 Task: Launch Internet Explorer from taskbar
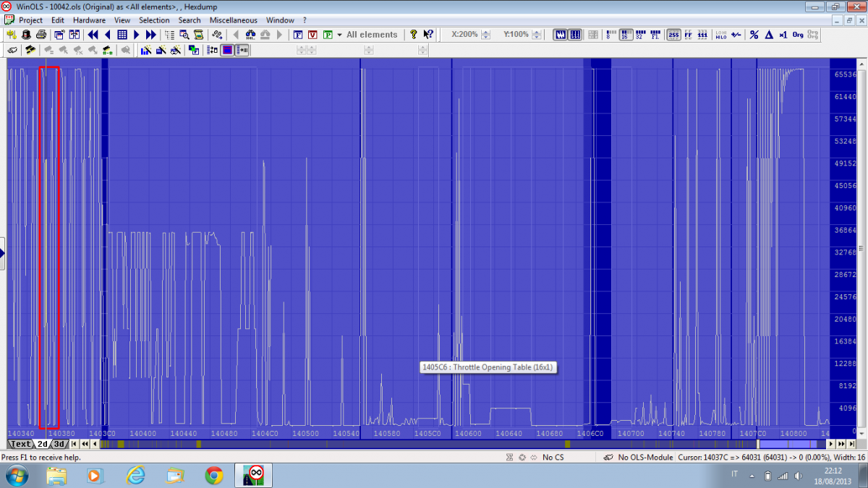coord(135,475)
